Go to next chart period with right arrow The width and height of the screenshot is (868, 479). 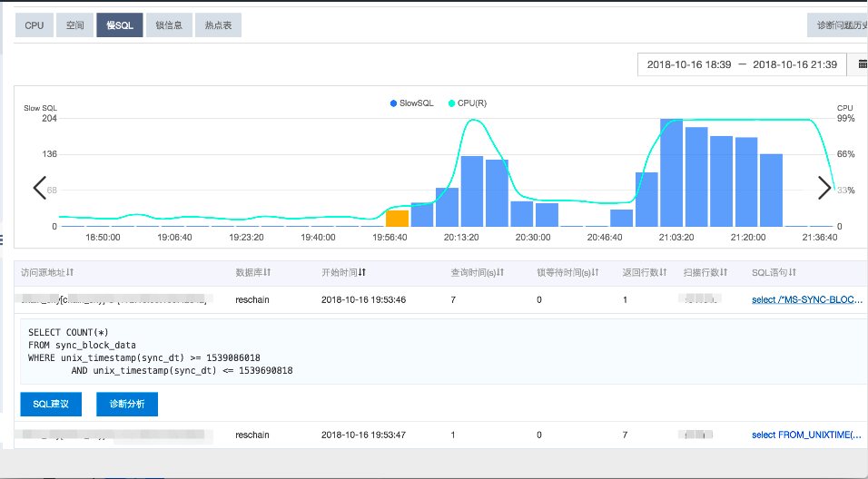(x=824, y=188)
